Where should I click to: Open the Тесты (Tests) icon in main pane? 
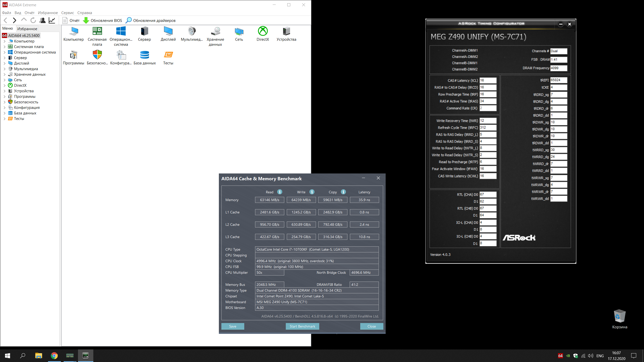(x=168, y=55)
